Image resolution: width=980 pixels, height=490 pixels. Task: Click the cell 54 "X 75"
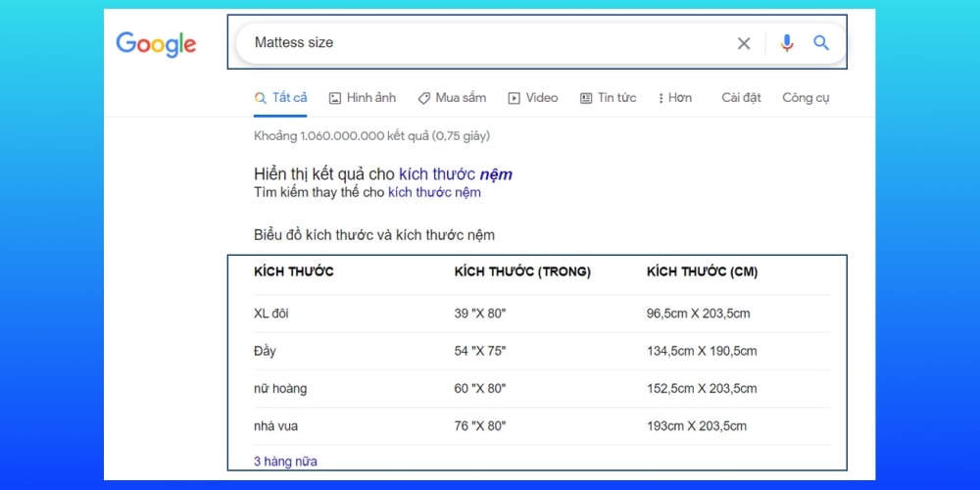point(480,351)
